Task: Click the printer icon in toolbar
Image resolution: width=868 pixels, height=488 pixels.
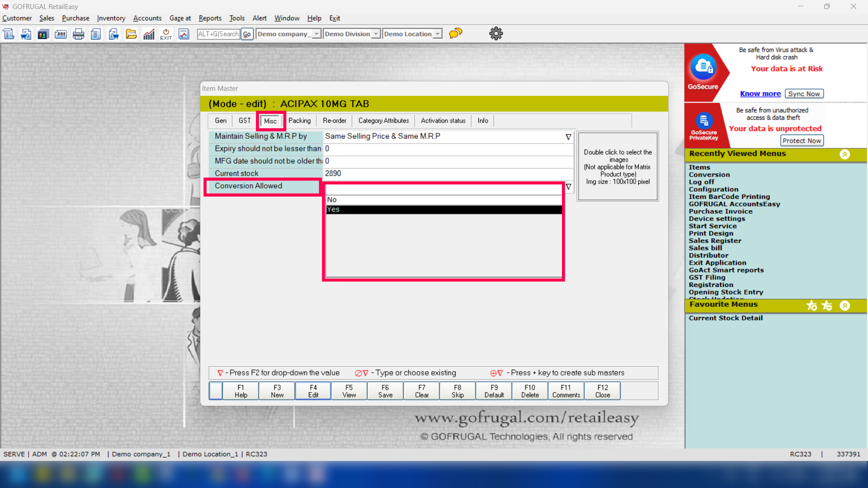Action: tap(78, 34)
